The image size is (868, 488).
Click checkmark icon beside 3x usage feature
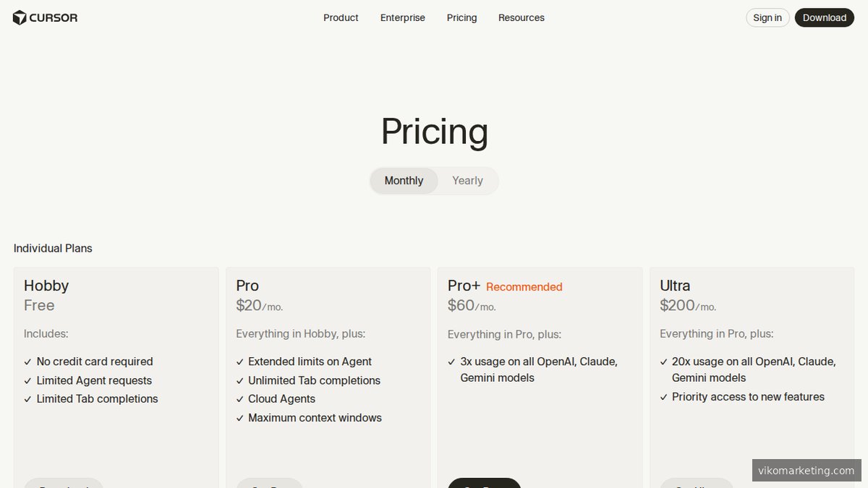[x=451, y=361]
